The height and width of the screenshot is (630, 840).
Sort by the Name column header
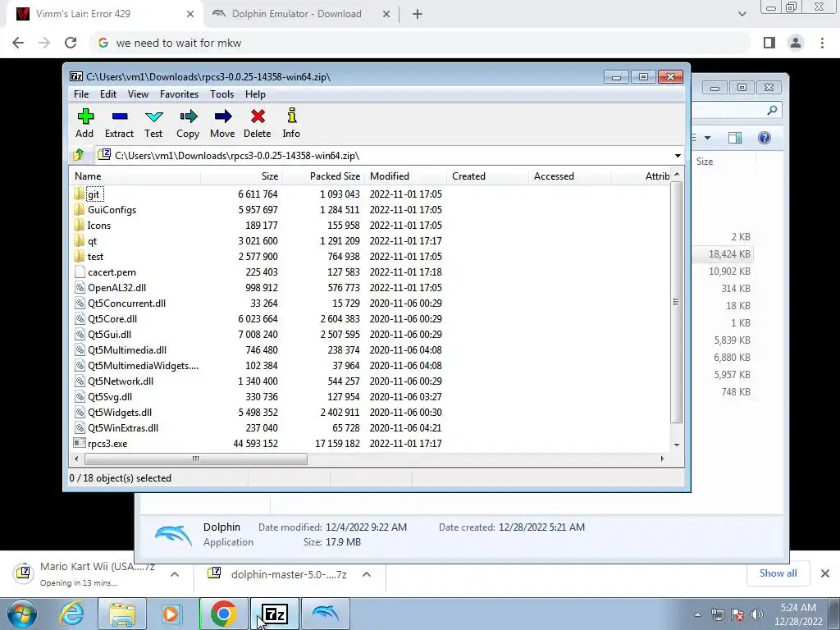click(x=135, y=176)
